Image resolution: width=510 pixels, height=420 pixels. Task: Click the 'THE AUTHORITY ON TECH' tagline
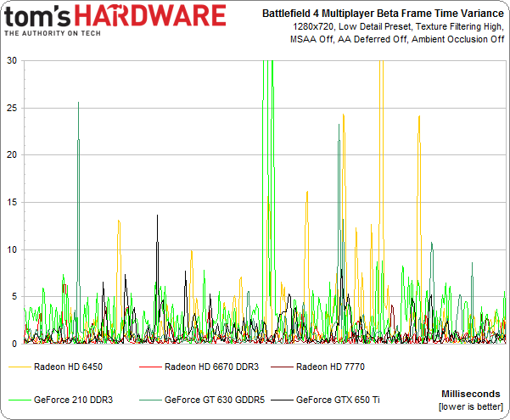pos(53,33)
